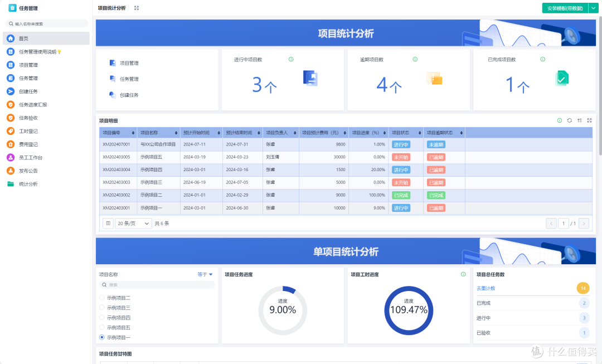The width and height of the screenshot is (602, 364).
Task: Select 示例项目五 radio option
Action: (102, 328)
